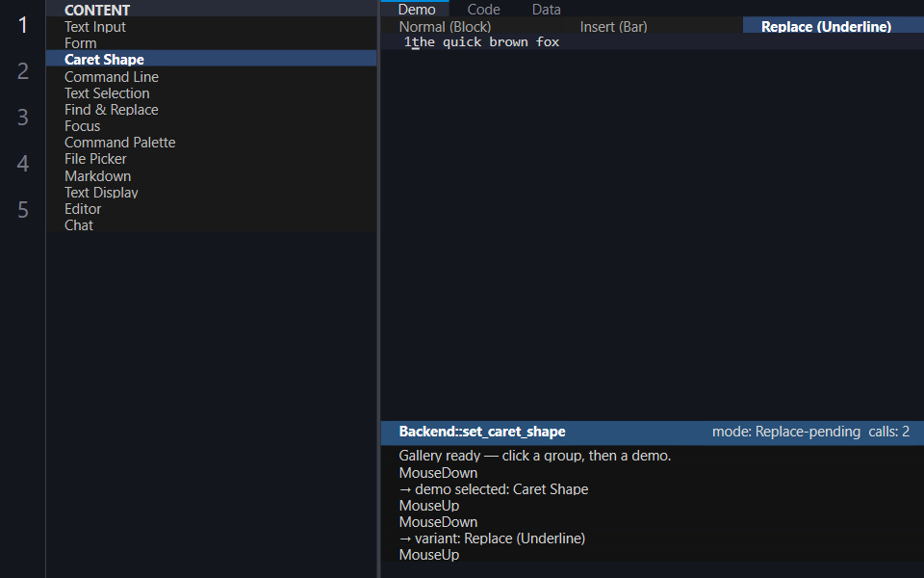Open the Find & Replace demo
924x578 pixels.
pos(211,110)
